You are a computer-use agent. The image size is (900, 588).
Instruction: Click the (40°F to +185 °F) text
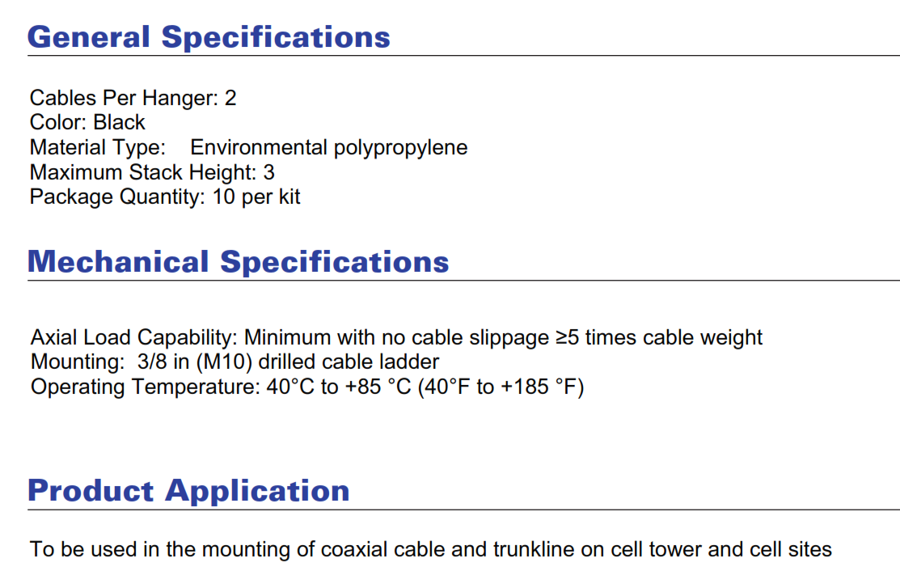tap(501, 387)
